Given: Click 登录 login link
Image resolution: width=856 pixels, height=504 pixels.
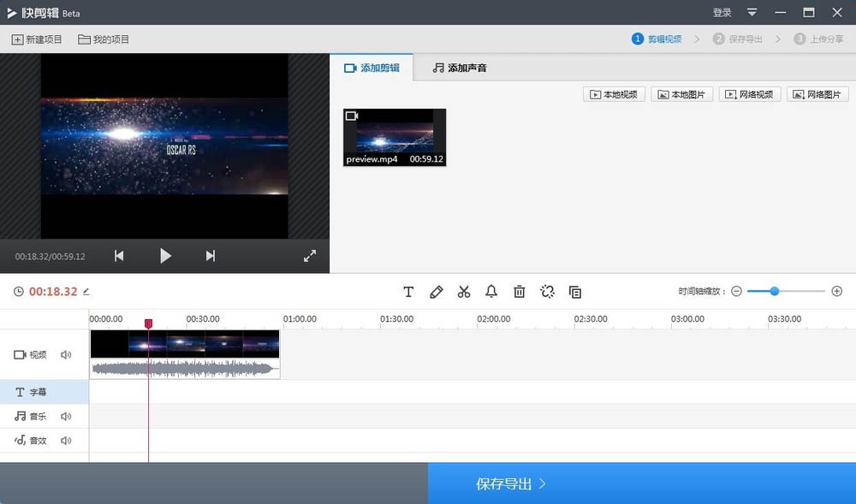Looking at the screenshot, I should coord(722,12).
